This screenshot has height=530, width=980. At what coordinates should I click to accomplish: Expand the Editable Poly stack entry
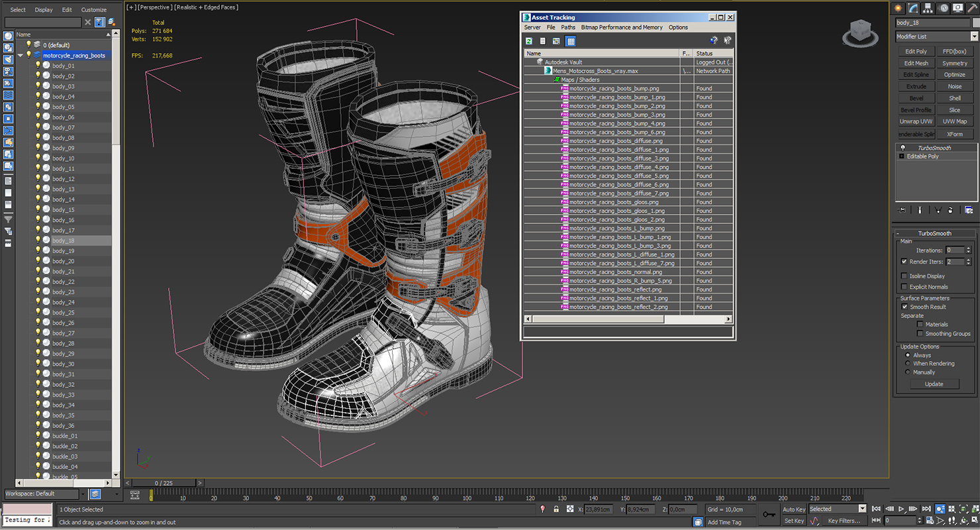[901, 156]
